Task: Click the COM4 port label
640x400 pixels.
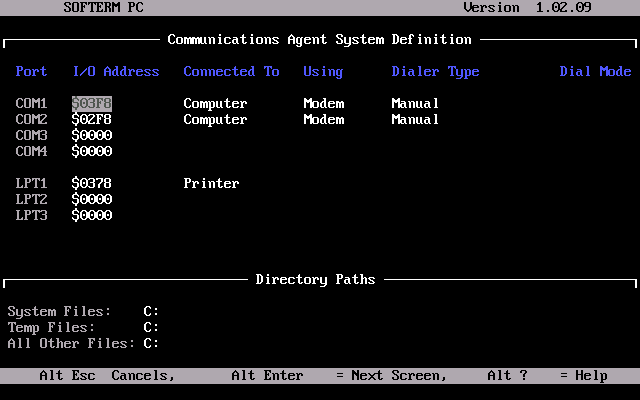Action: [31, 151]
